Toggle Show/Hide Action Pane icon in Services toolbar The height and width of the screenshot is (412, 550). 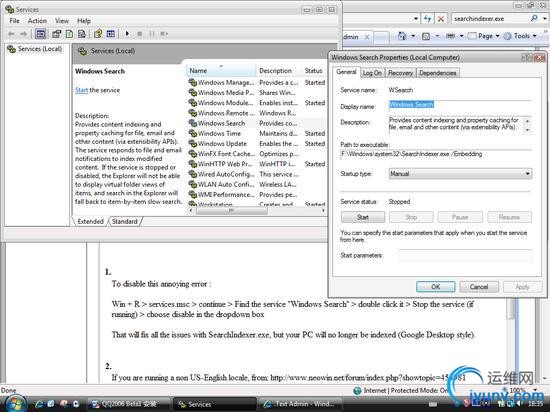(111, 34)
